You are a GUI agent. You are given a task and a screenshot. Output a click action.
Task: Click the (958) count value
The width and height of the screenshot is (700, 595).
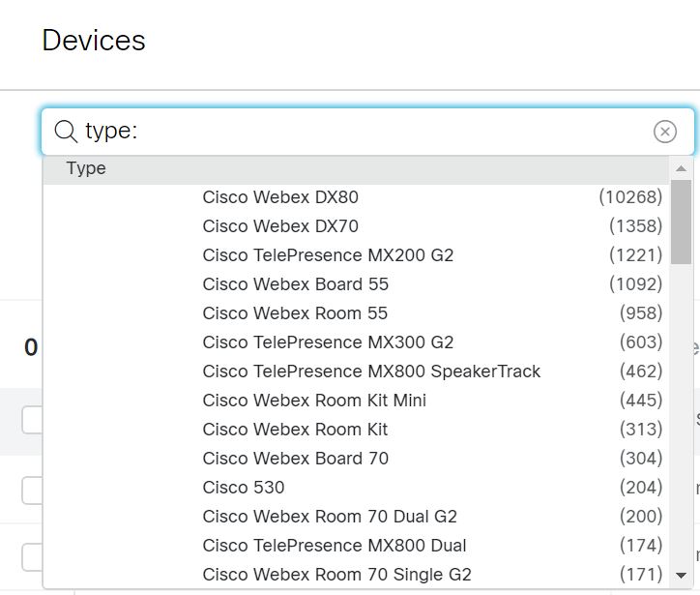coord(641,313)
